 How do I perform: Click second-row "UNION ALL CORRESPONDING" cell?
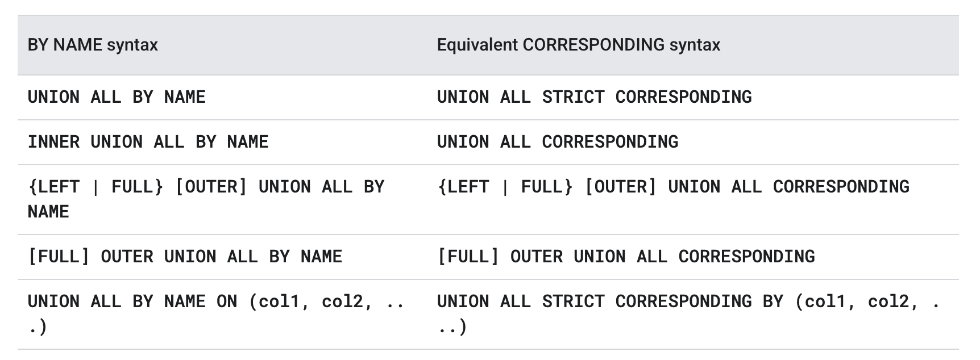click(x=557, y=142)
